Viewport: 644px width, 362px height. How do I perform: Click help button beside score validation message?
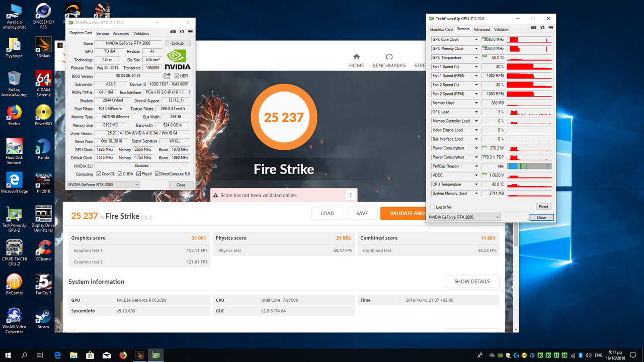[x=351, y=195]
